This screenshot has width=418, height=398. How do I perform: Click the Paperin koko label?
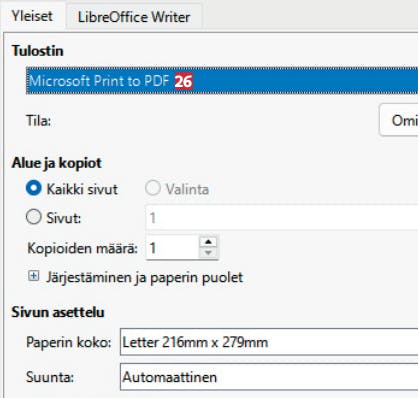point(69,342)
